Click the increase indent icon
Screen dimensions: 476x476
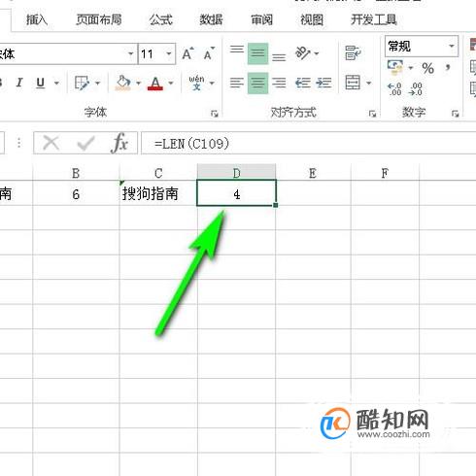coord(323,84)
